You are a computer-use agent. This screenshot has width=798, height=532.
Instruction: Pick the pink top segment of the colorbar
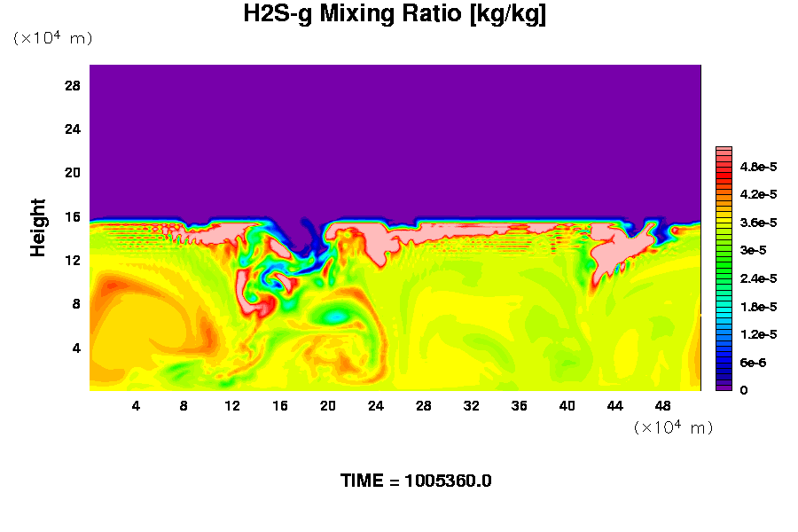tap(724, 153)
